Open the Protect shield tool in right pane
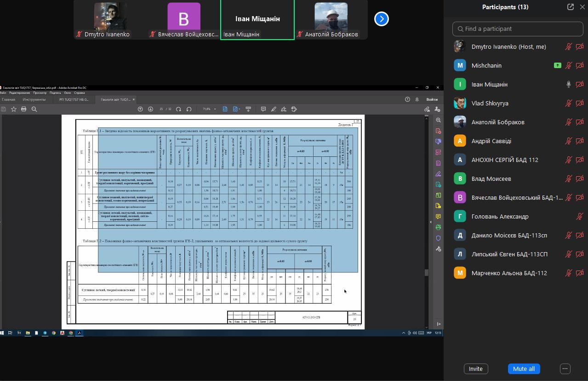Image resolution: width=588 pixels, height=381 pixels. point(438,238)
